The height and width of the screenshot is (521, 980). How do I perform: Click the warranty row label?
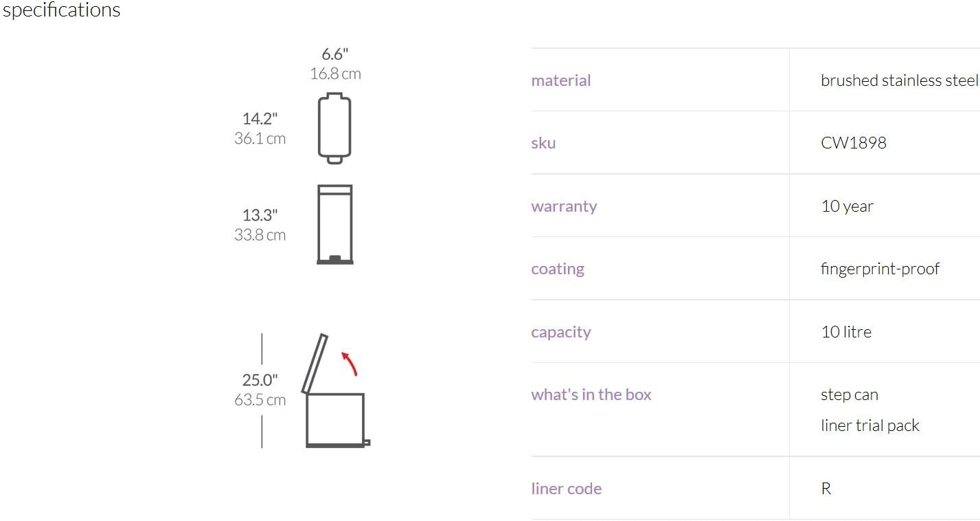[564, 206]
